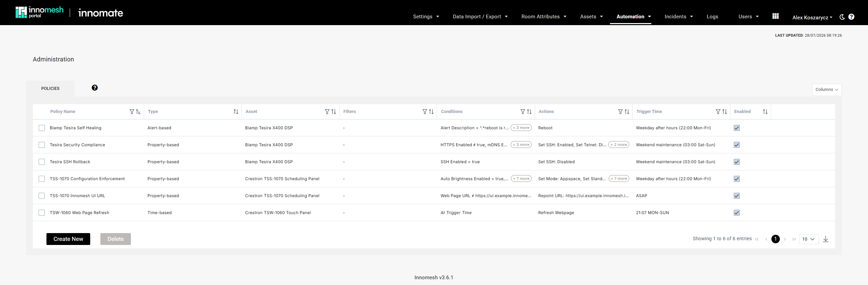
Task: Sort by Conditions column
Action: tap(529, 112)
